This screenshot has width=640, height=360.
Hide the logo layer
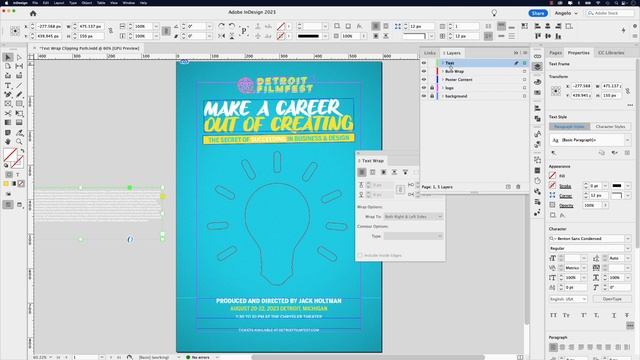[x=424, y=88]
